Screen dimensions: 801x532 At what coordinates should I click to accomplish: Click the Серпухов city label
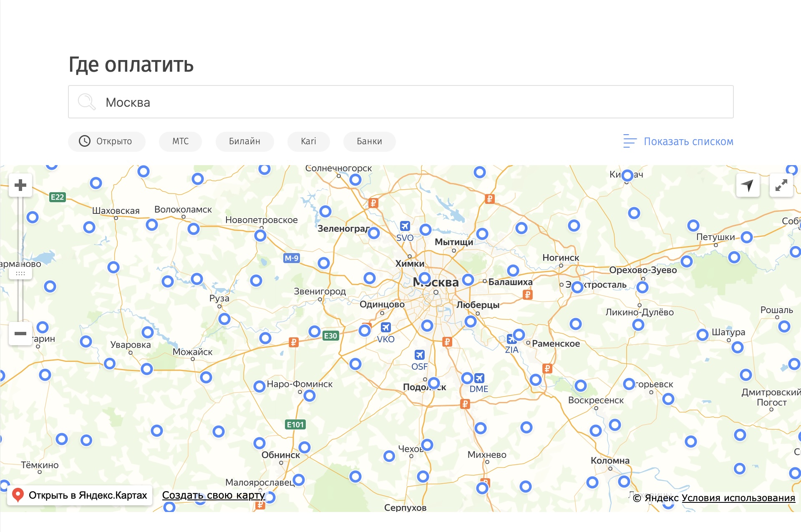405,508
